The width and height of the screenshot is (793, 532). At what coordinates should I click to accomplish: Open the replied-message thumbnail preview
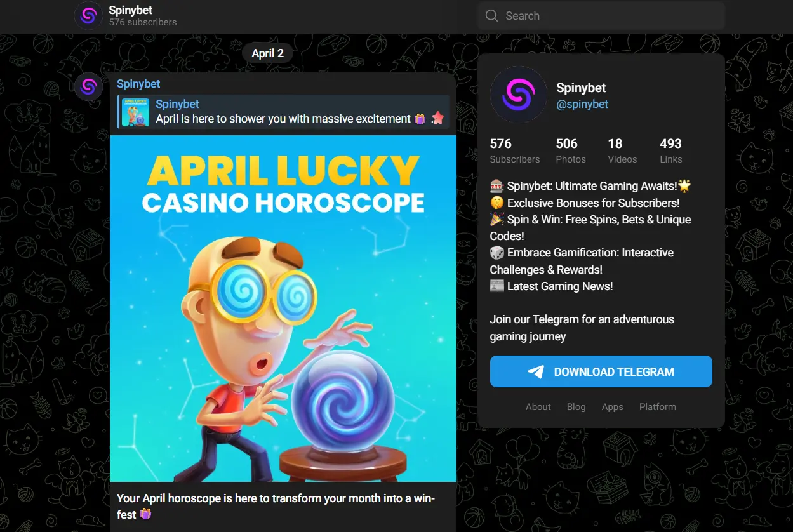click(x=135, y=112)
